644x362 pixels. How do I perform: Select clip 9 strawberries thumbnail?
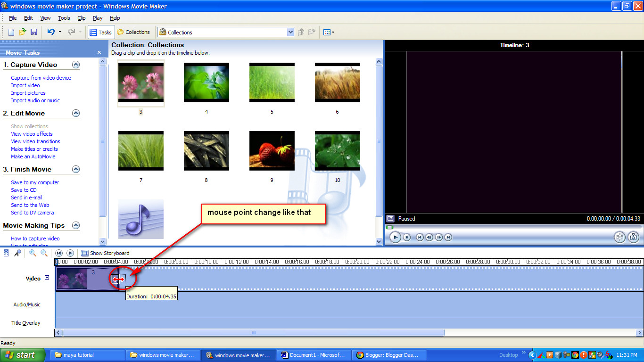(x=272, y=151)
